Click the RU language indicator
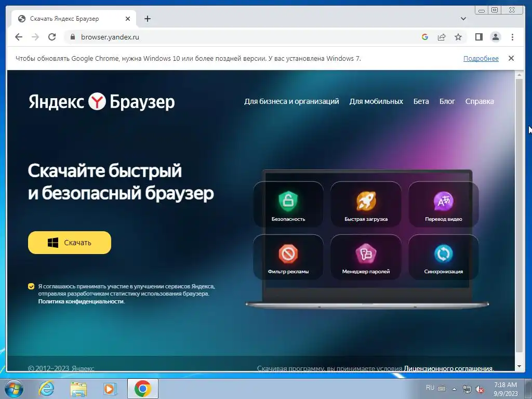Screen dimensions: 532x399 point(430,388)
